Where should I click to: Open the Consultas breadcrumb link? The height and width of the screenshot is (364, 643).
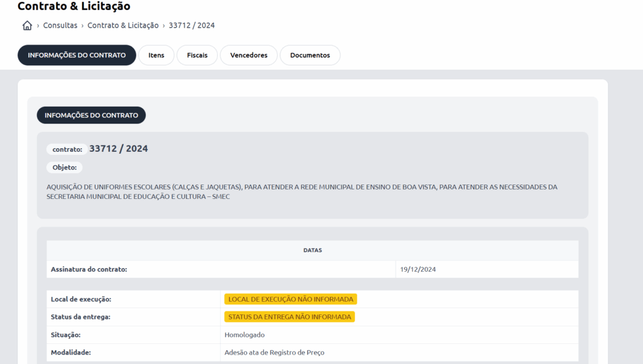60,26
